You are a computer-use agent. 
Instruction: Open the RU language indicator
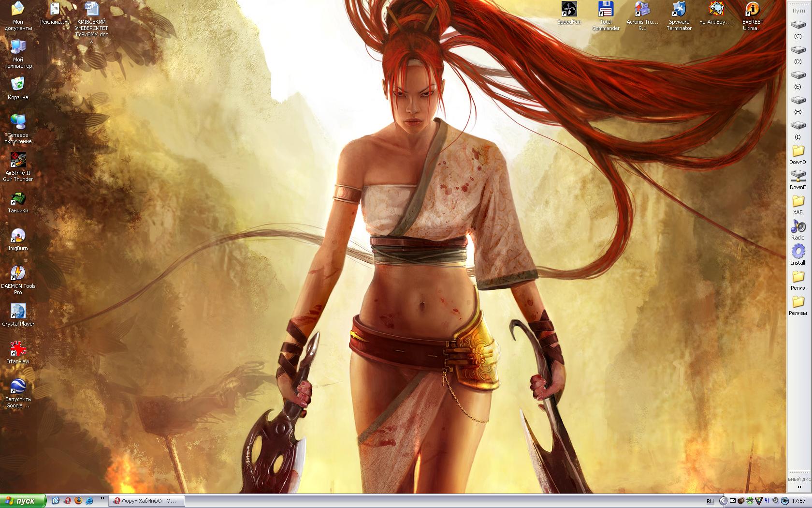click(x=710, y=501)
